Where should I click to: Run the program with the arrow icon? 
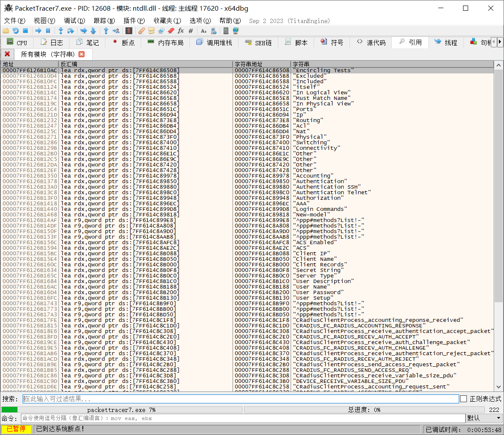[38, 31]
